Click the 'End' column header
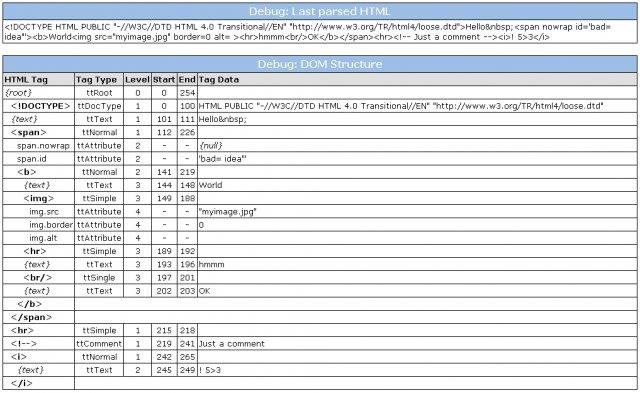The width and height of the screenshot is (640, 393). (x=187, y=80)
